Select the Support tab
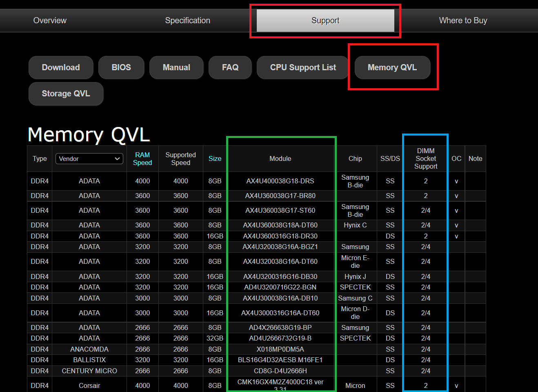Viewport: 538px width, 392px height. [325, 20]
